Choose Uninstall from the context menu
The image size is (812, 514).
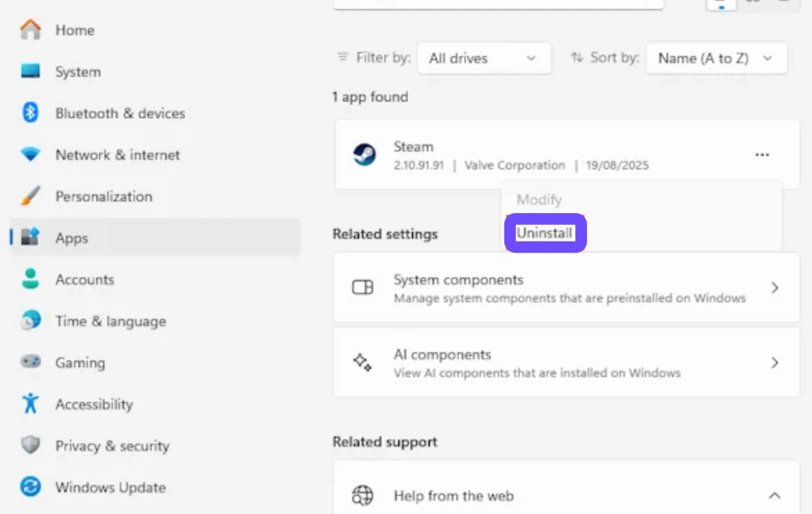point(545,233)
